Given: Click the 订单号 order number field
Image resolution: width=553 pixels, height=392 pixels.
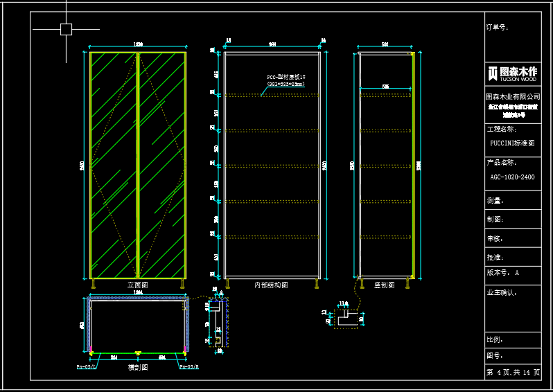Looking at the screenshot, I should pos(498,28).
